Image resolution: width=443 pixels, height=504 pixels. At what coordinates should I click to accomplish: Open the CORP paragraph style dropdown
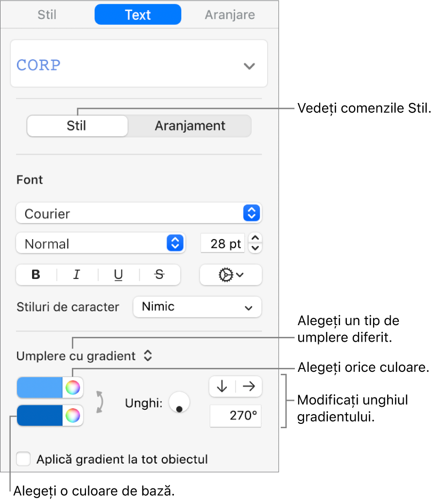coord(139,64)
